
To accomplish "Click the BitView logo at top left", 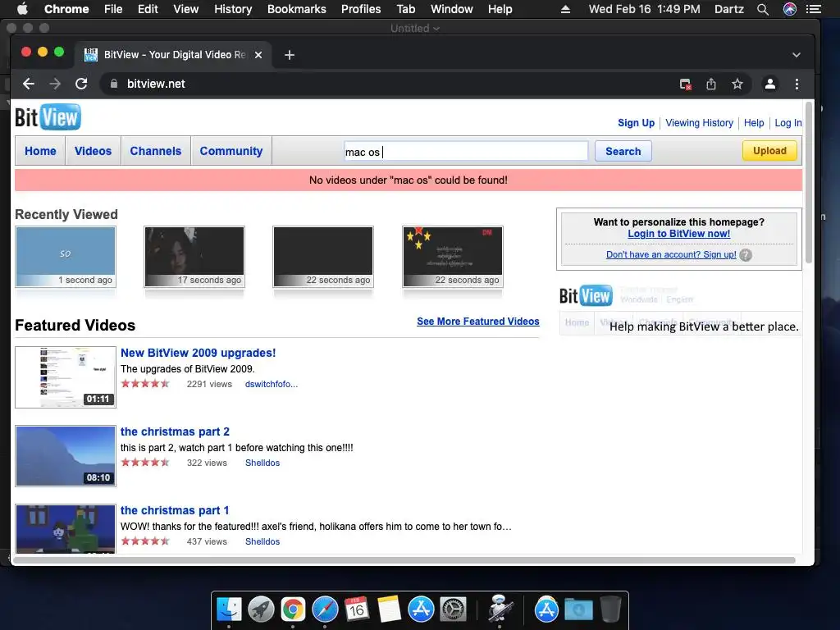I will tap(48, 116).
